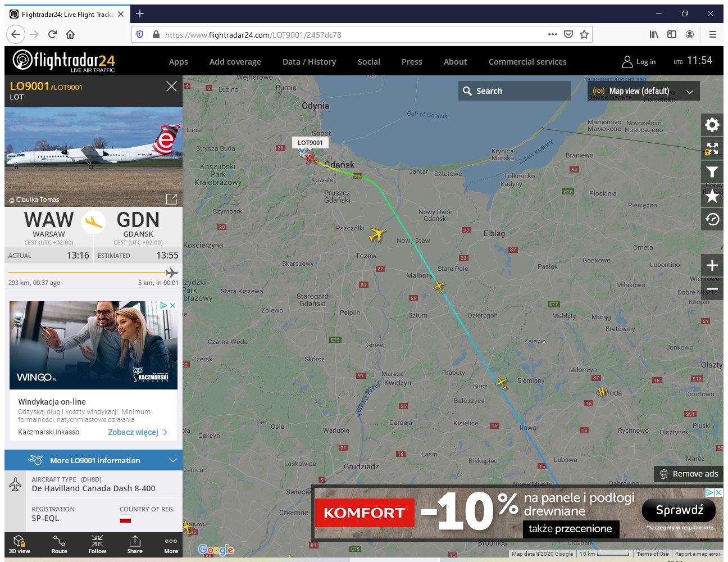Open aircraft photo in external link
728x562 pixels.
pos(171,199)
